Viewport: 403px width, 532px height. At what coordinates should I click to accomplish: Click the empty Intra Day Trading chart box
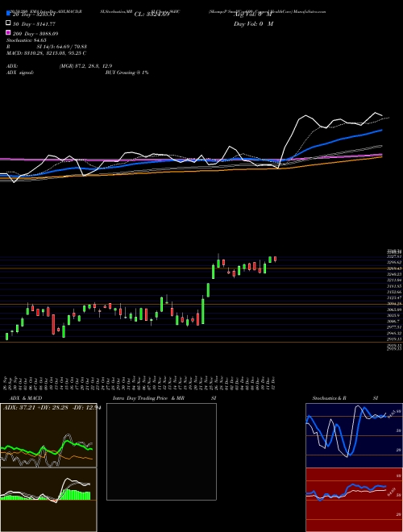(x=161, y=451)
